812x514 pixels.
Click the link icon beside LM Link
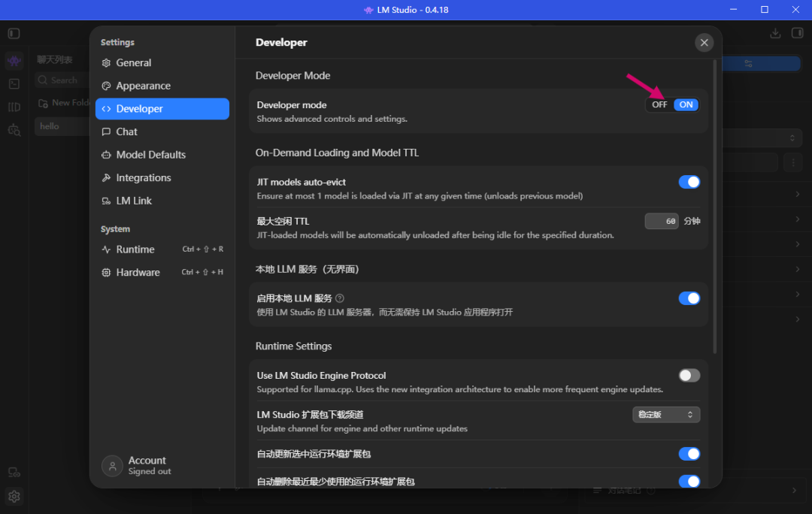(x=106, y=201)
